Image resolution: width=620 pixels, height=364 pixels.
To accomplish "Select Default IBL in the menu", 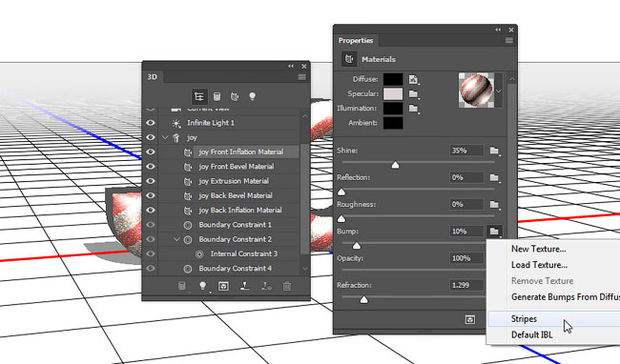I will click(532, 334).
